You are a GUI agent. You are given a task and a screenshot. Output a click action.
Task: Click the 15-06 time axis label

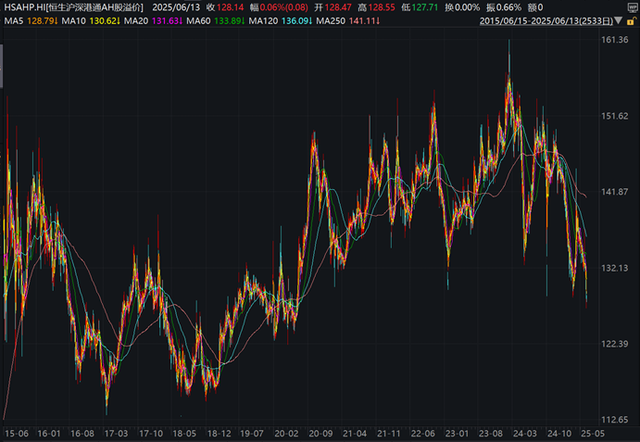click(x=16, y=433)
